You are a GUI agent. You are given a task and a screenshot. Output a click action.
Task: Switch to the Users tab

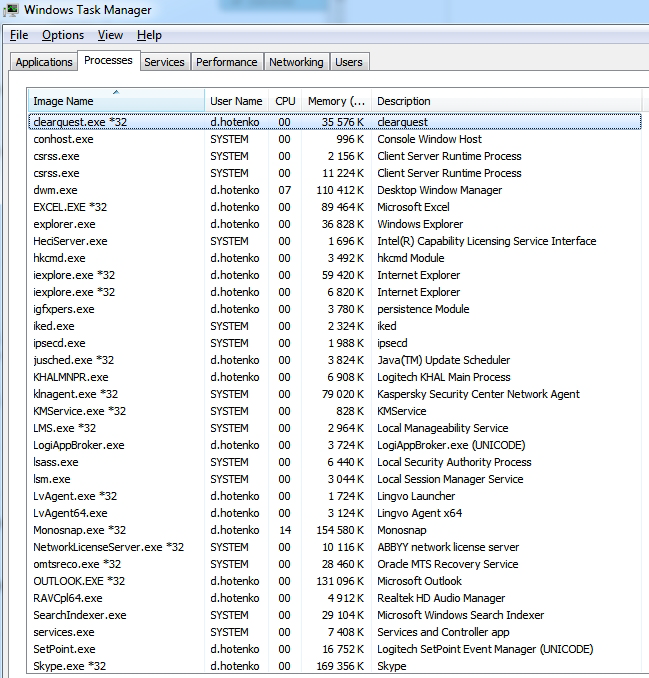349,62
